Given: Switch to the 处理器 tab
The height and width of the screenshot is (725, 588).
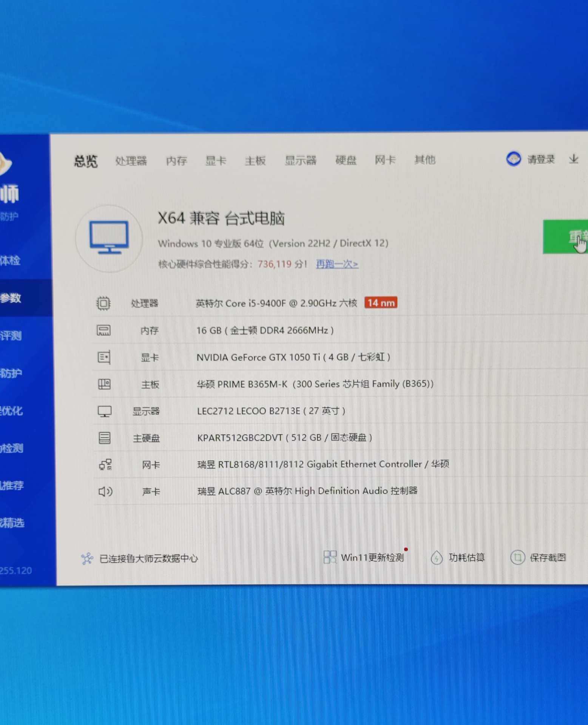Looking at the screenshot, I should [131, 161].
